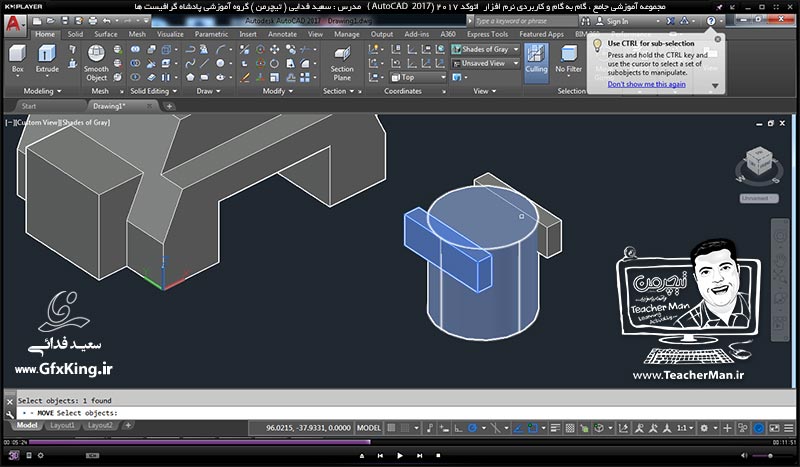The image size is (800, 467).
Task: Open the Shades of Gray visual style dropdown
Action: coord(485,50)
